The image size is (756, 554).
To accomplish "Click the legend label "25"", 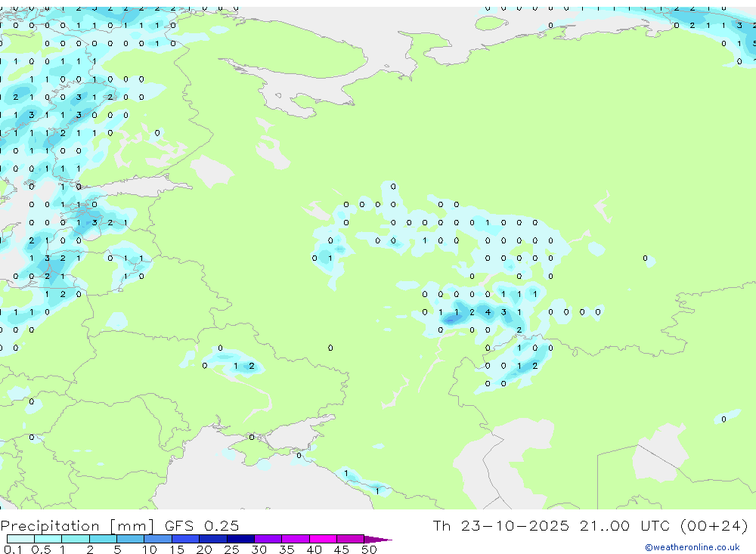I will pyautogui.click(x=232, y=549).
